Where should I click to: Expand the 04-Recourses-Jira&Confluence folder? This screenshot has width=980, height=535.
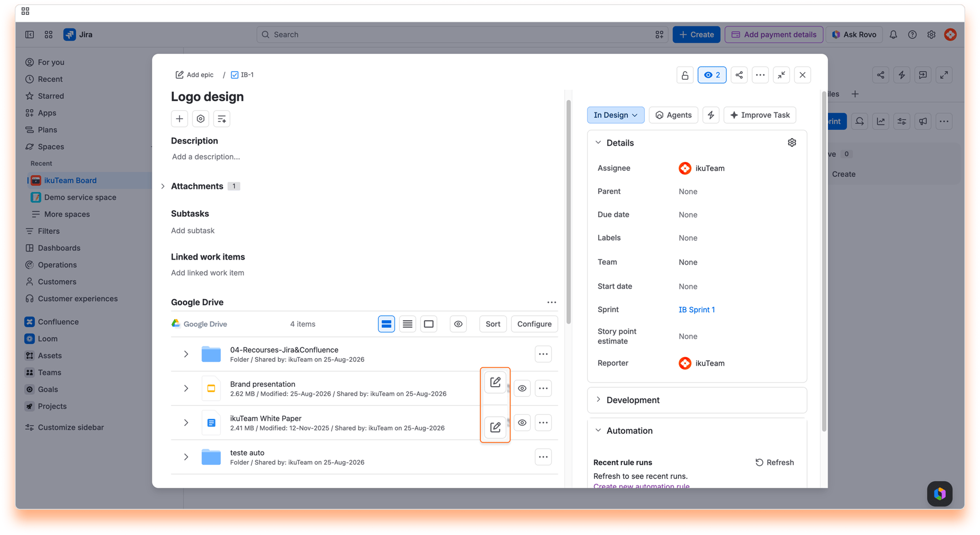186,354
